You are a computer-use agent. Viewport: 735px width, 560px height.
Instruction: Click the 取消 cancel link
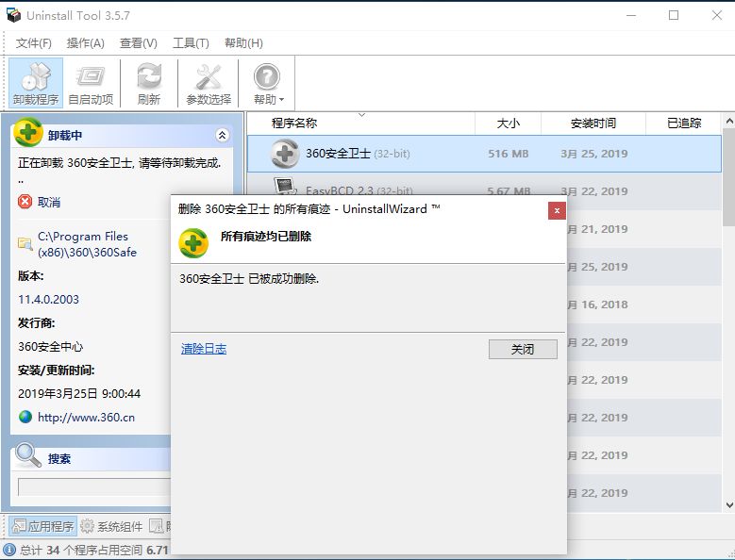coord(49,203)
